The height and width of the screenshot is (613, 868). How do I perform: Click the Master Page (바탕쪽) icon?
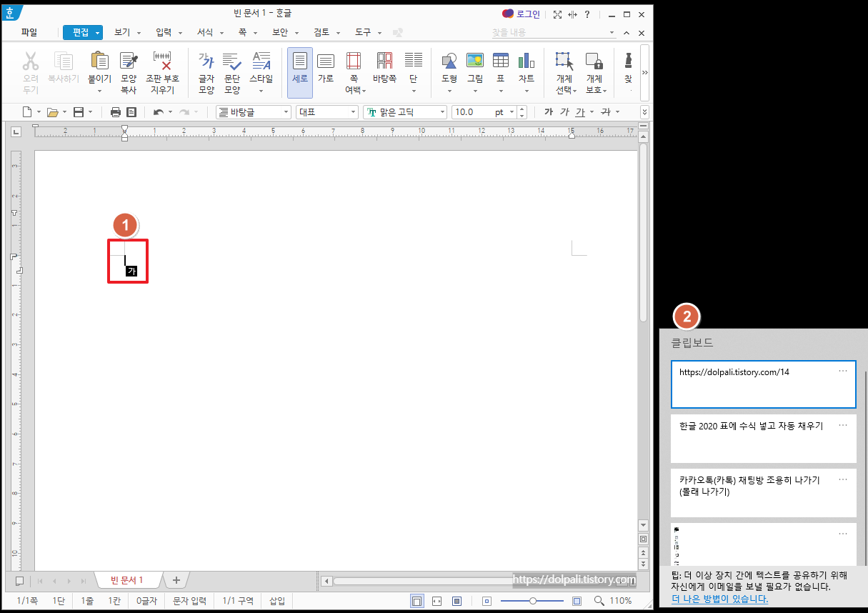click(384, 61)
